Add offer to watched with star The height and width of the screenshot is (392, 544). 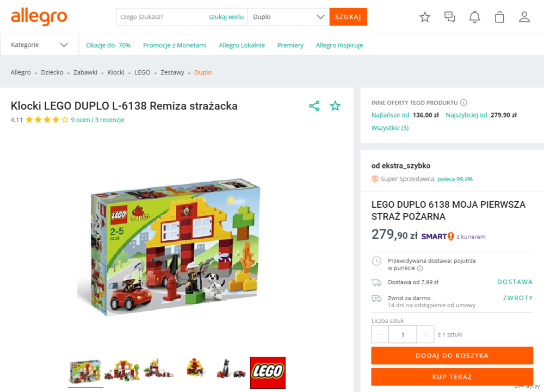click(x=335, y=106)
